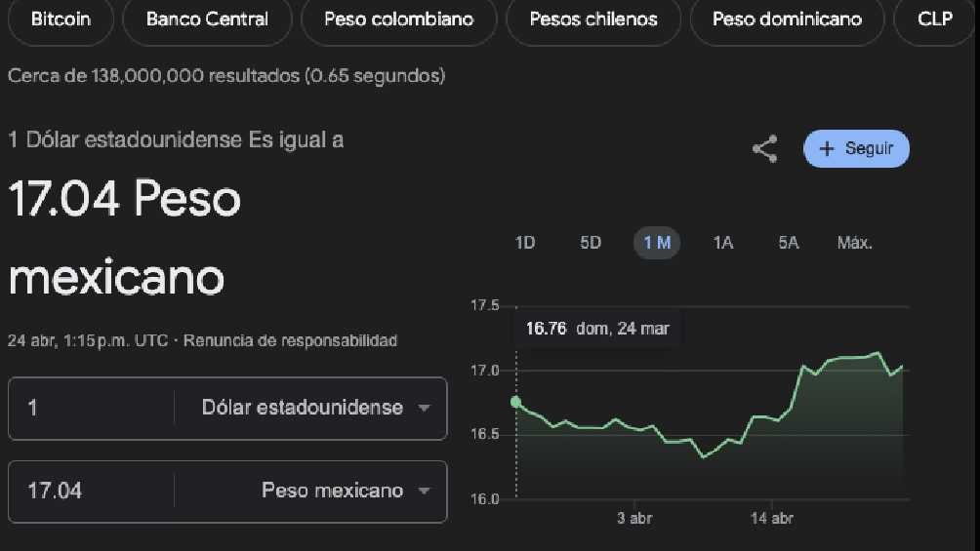Screen dimensions: 980x551
Task: Select the Banco Central chip
Action: click(x=207, y=20)
